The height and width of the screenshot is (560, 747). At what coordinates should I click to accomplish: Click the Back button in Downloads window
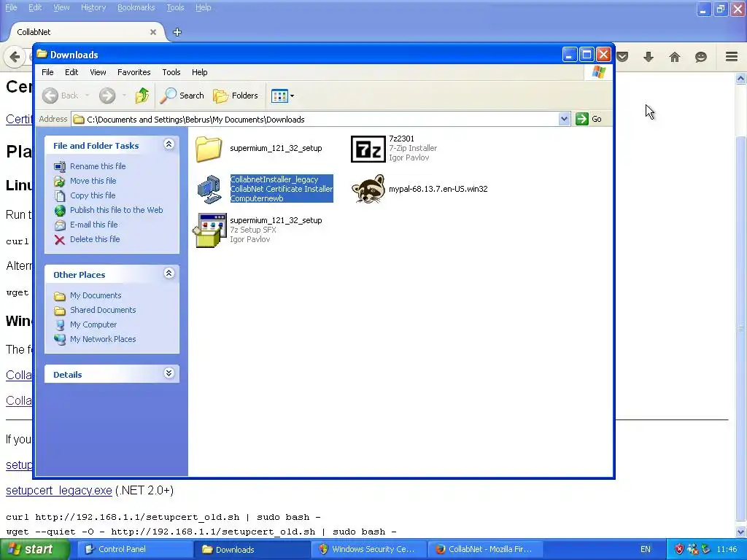60,96
